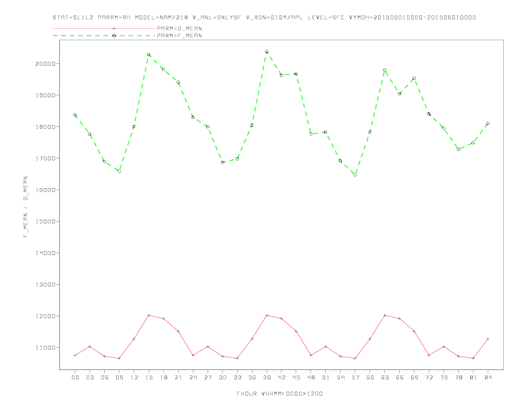Click the 24 forecast hour tick label
532x411 pixels.
click(x=193, y=377)
